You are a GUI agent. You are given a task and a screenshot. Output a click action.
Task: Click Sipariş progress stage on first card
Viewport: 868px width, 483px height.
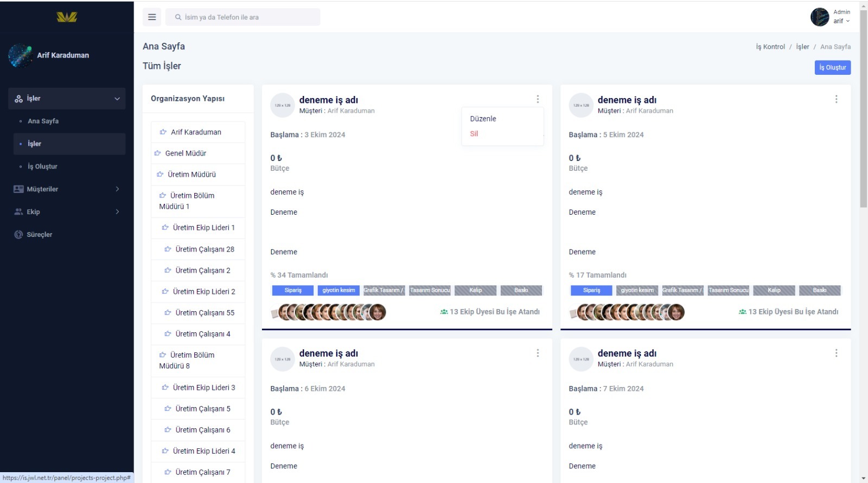pyautogui.click(x=293, y=291)
